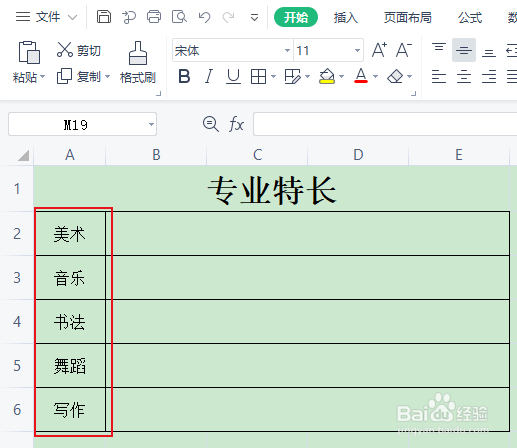Click the draw border table style icon
This screenshot has width=517, height=448.
tap(293, 77)
